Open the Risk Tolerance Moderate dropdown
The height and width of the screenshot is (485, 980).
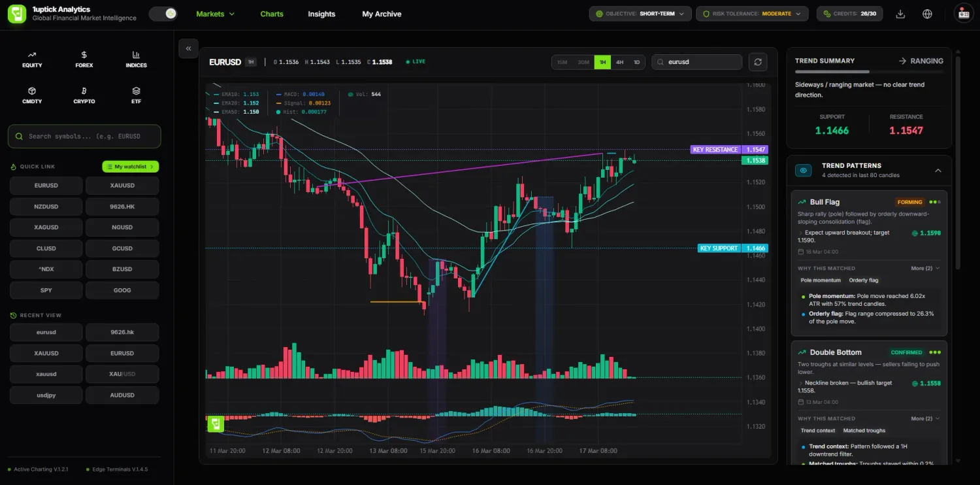coord(752,14)
